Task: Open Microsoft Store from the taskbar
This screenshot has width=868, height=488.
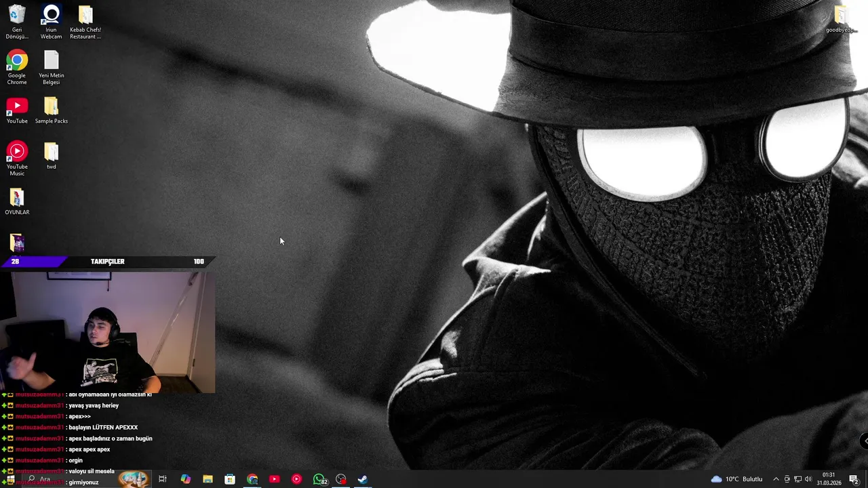Action: coord(230,479)
